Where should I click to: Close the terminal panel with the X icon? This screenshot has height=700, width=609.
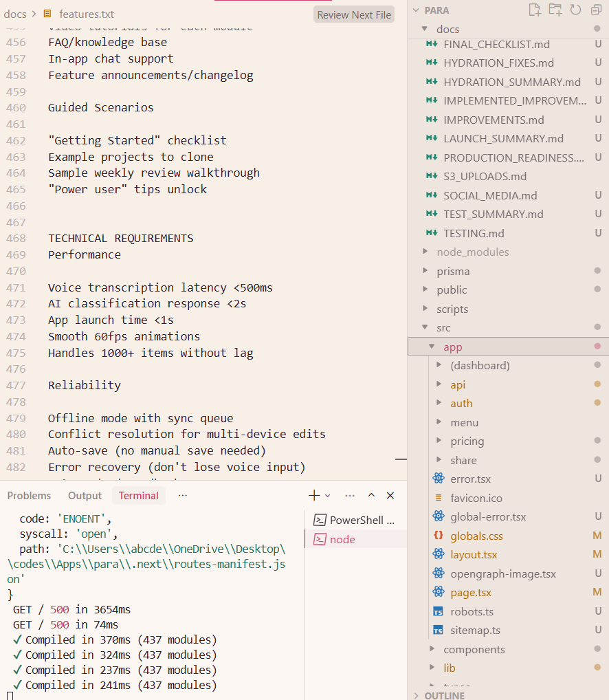coord(390,496)
